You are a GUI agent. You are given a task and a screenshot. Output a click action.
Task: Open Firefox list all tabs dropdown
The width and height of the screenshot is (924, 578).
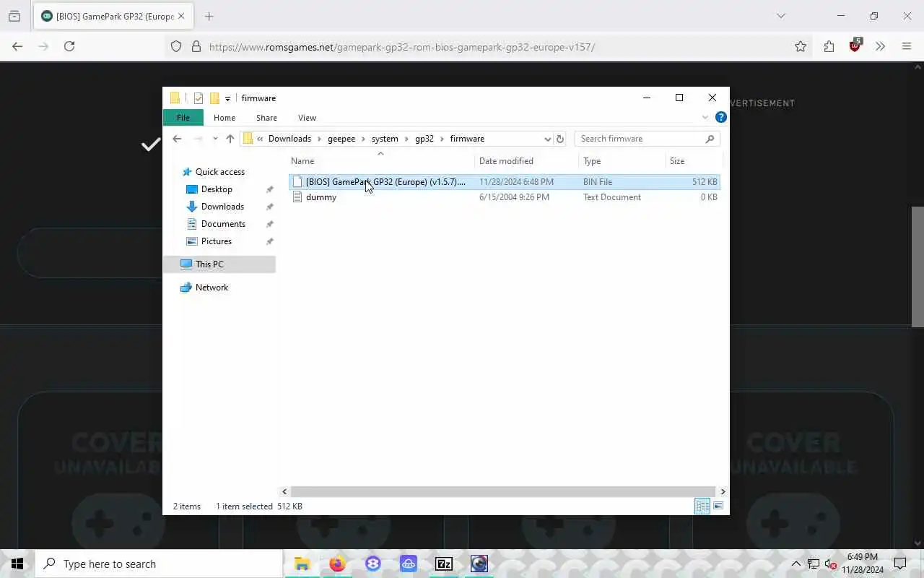point(780,16)
